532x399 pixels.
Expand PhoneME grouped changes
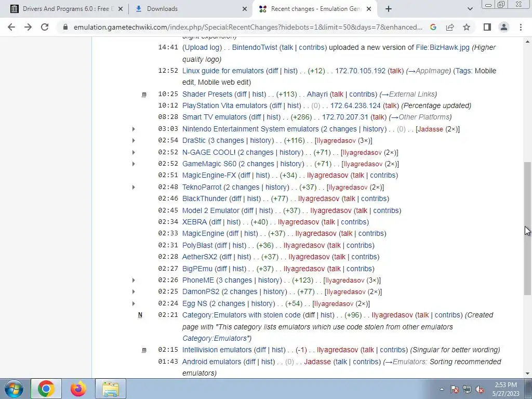[134, 281]
